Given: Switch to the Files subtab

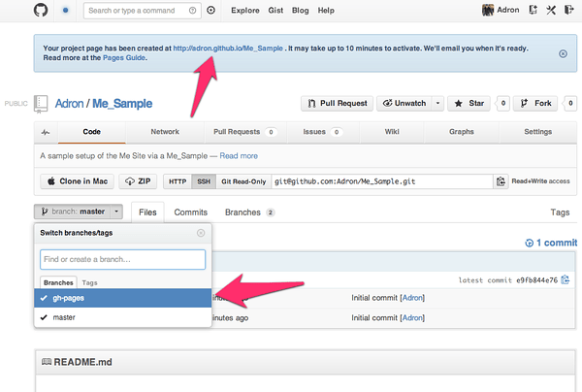Looking at the screenshot, I should point(147,212).
